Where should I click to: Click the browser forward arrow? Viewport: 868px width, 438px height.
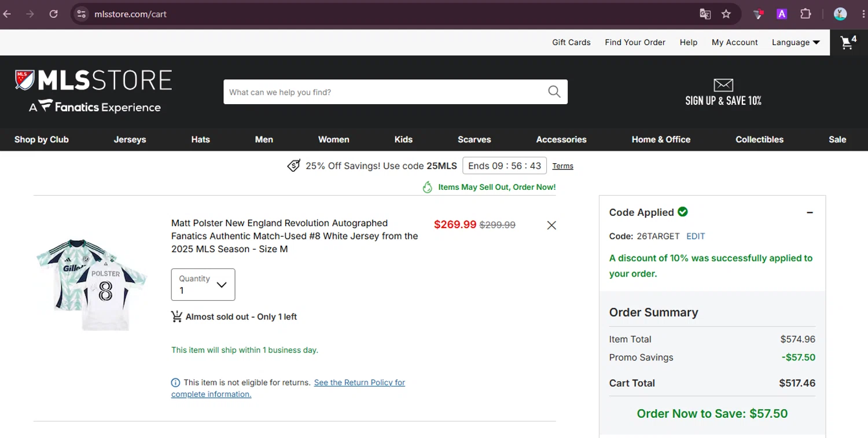click(30, 14)
